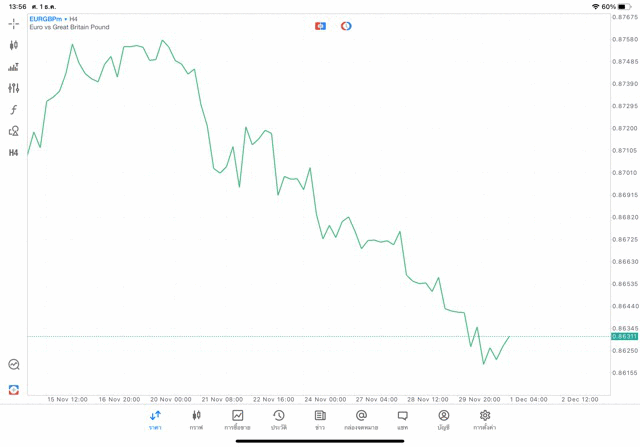Open the บัญชี accounts tab
The width and height of the screenshot is (640, 447).
click(x=443, y=420)
